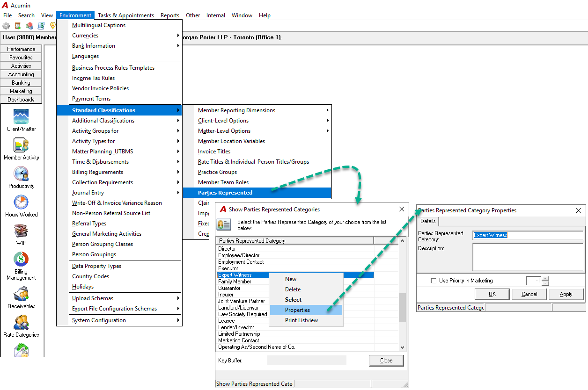Click the hourglass timer toolbar icon
This screenshot has width=588, height=390.
coord(18,26)
